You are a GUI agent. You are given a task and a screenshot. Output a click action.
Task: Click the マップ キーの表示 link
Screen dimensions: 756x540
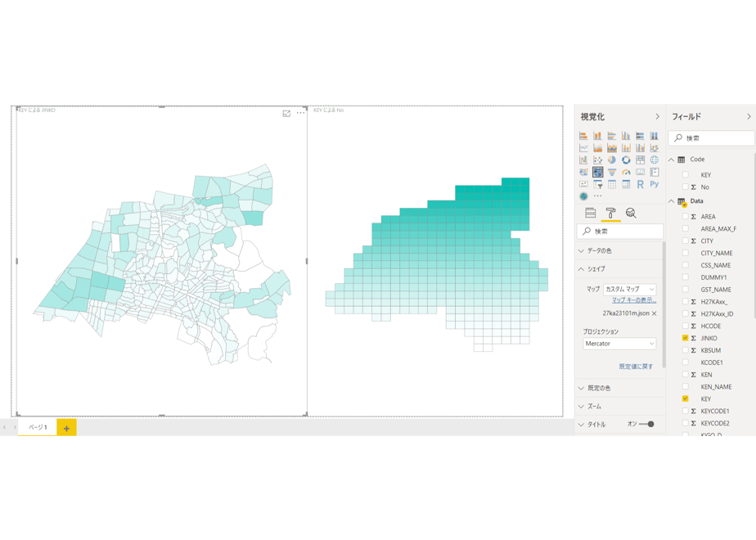pos(634,300)
